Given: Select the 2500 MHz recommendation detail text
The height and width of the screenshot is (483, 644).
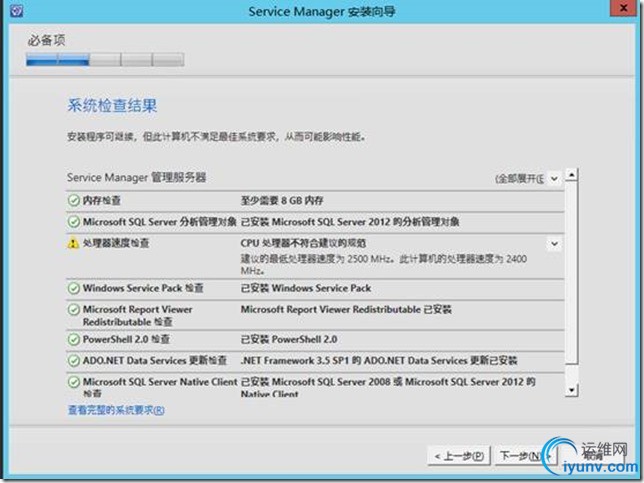Looking at the screenshot, I should (x=384, y=264).
